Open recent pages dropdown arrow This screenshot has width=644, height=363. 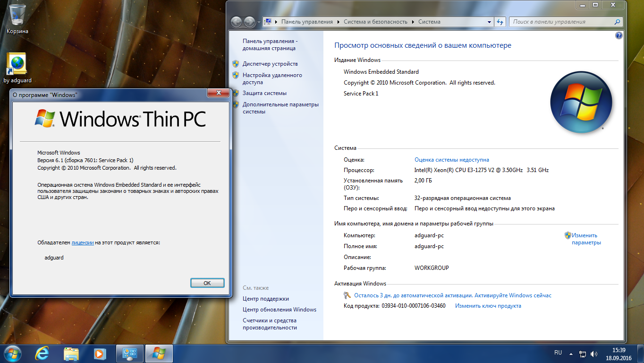click(259, 22)
